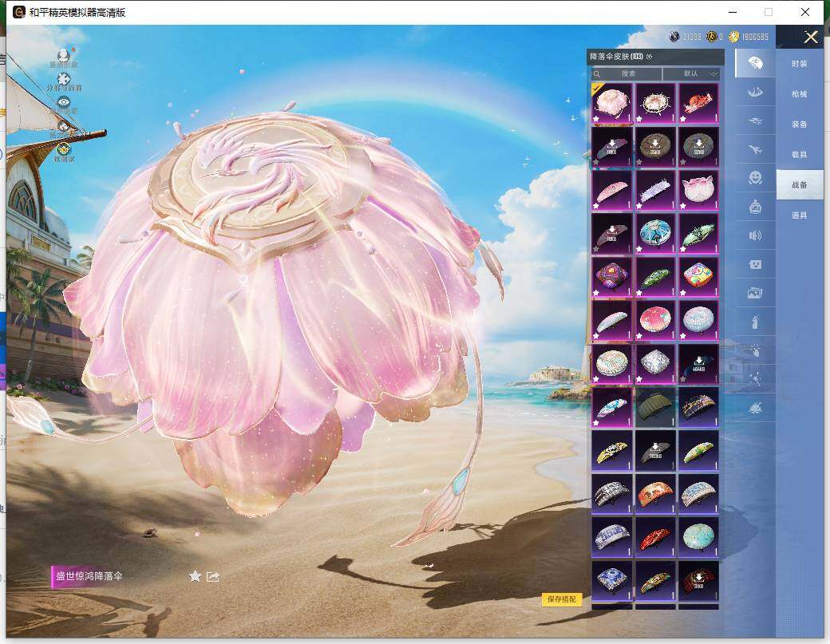Select the turquoise round parachute thumbnail
Viewport: 830px width, 644px height.
click(699, 536)
